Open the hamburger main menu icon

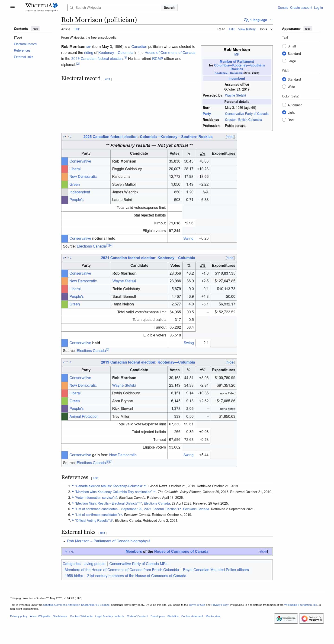(13, 7)
